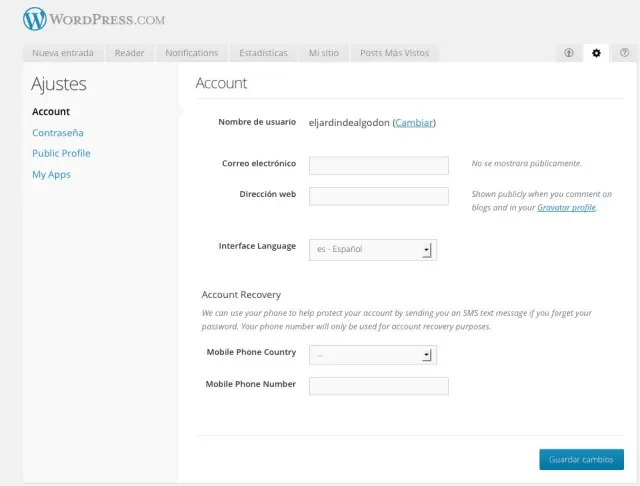Go to Public Profile settings
Screen dimensions: 640x486
[x=61, y=154]
